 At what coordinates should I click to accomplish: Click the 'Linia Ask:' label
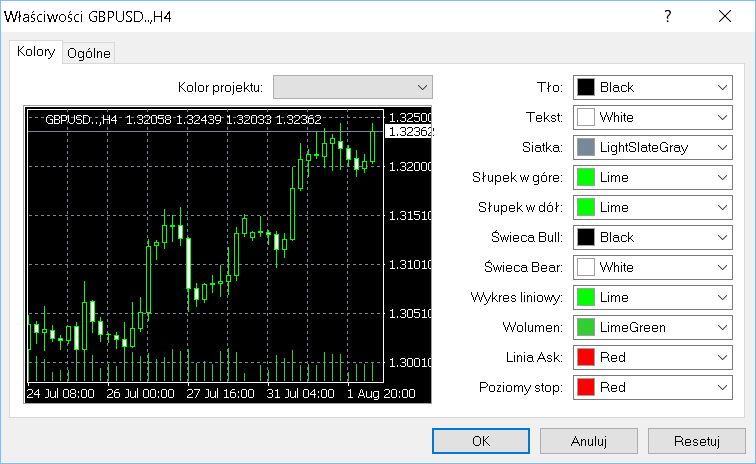534,357
